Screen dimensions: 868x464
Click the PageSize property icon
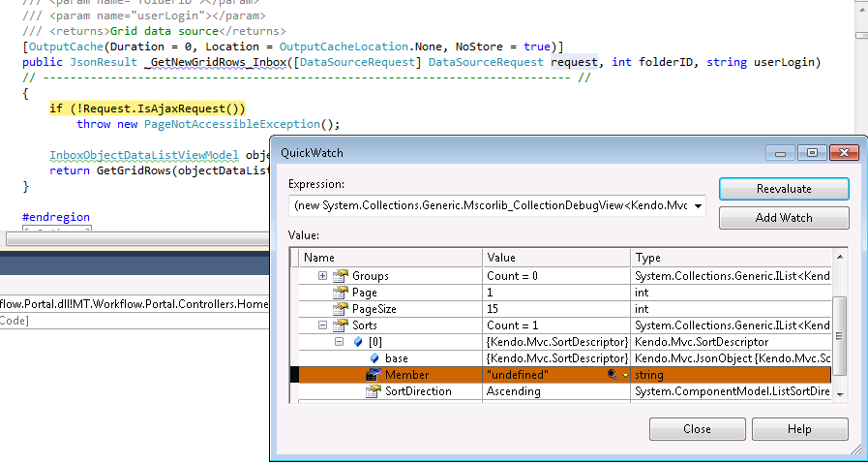click(340, 309)
